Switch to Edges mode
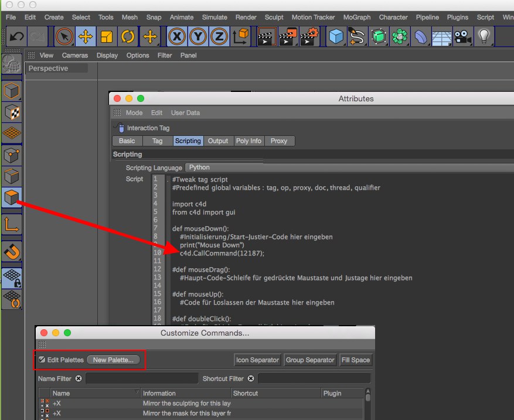 coord(12,177)
